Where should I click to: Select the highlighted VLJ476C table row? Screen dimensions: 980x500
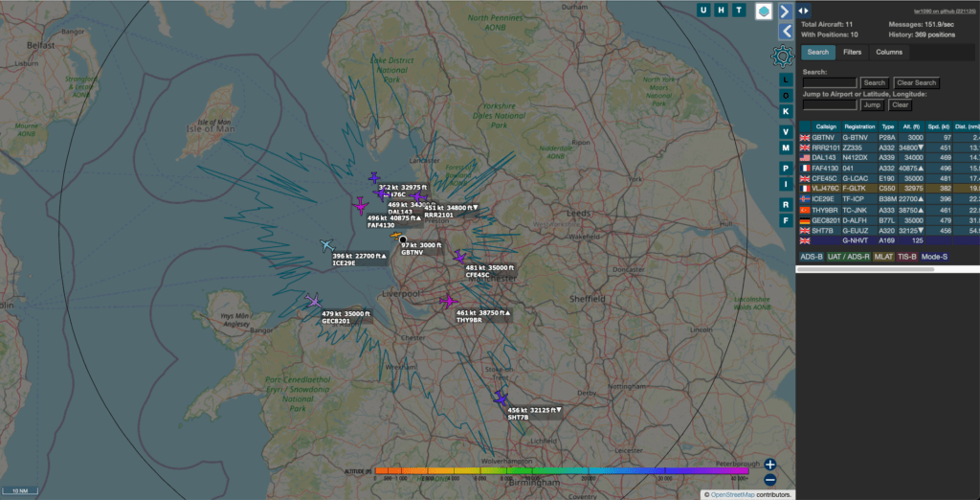889,189
